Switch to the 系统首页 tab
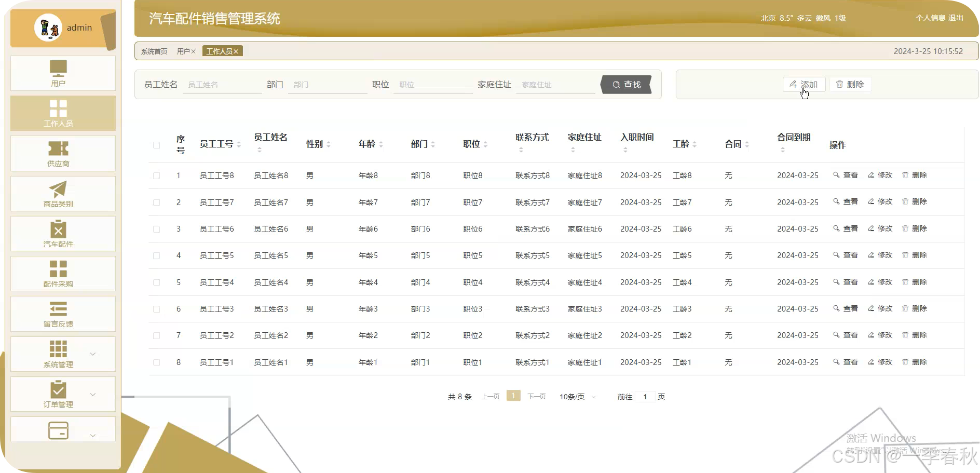The width and height of the screenshot is (980, 473). (x=153, y=51)
